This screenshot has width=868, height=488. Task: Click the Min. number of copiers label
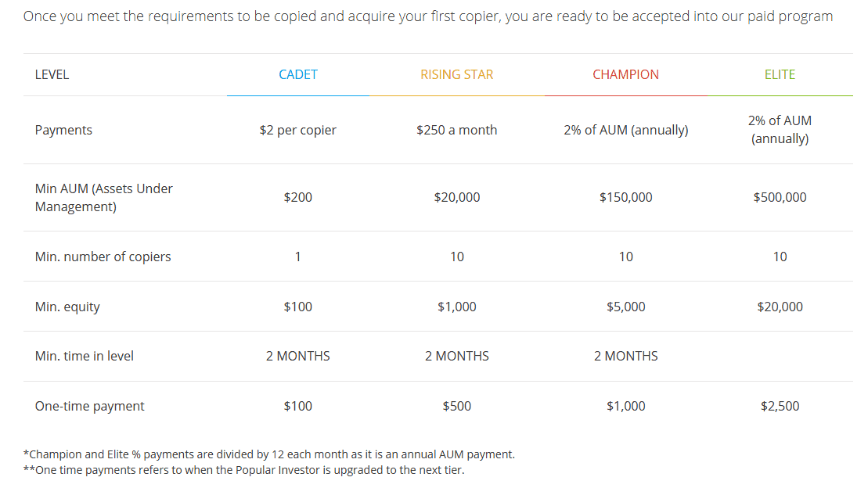[x=103, y=257]
